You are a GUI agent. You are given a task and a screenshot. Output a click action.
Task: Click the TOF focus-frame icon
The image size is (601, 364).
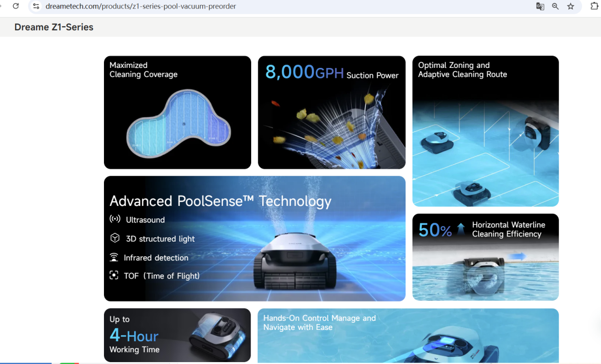[x=114, y=275]
